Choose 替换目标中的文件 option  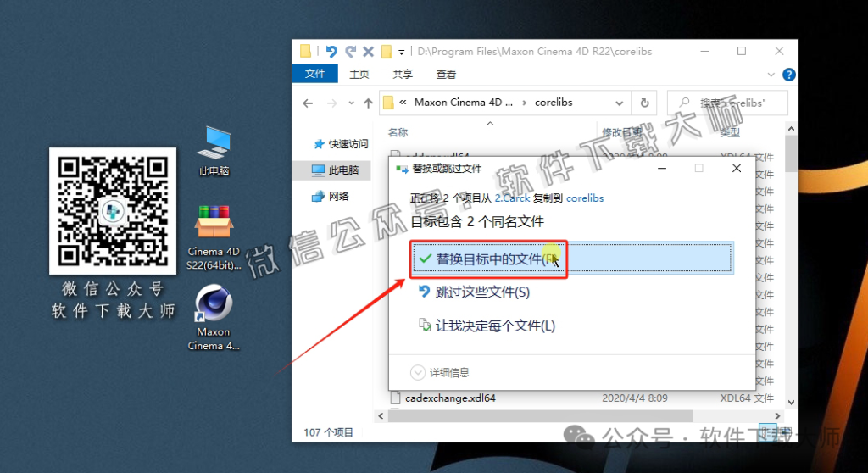pos(572,258)
